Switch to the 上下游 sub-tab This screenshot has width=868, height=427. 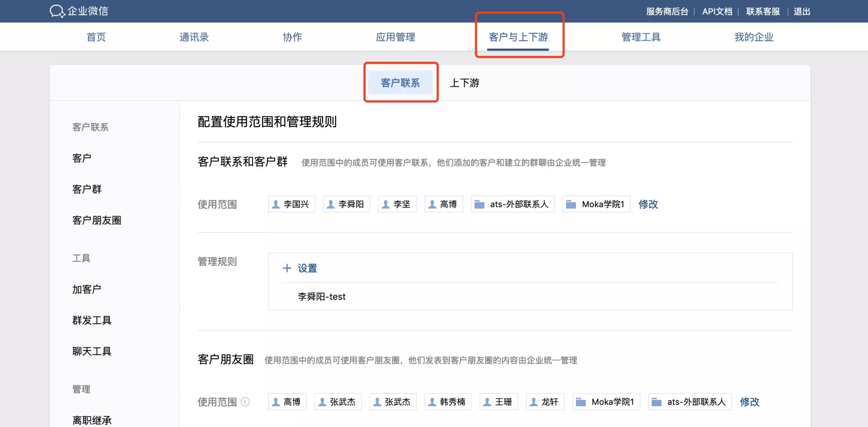tap(464, 83)
